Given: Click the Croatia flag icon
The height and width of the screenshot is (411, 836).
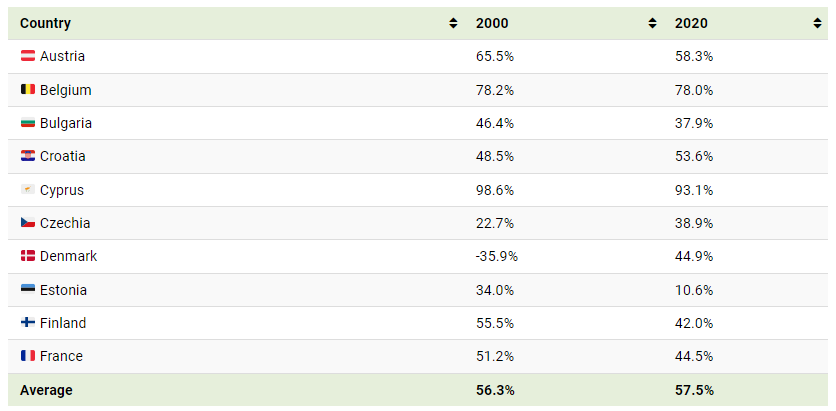Looking at the screenshot, I should pos(28,157).
